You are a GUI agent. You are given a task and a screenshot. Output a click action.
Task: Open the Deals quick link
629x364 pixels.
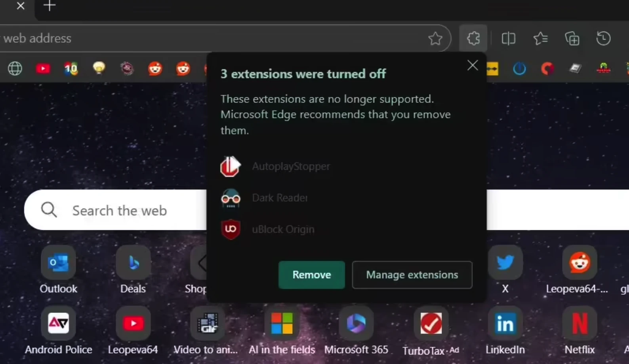133,270
